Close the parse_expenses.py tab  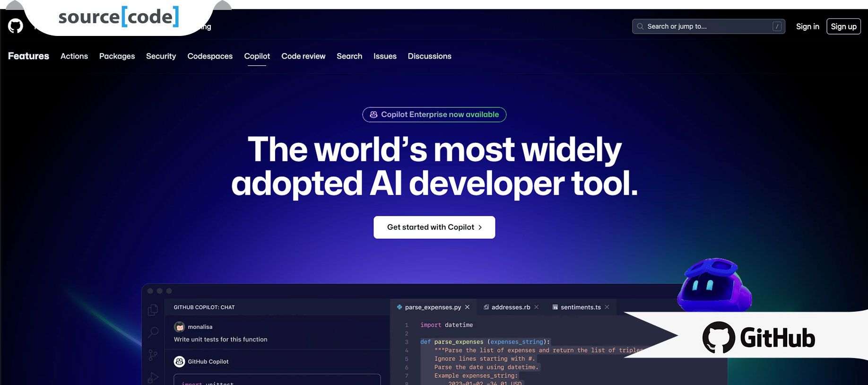467,307
